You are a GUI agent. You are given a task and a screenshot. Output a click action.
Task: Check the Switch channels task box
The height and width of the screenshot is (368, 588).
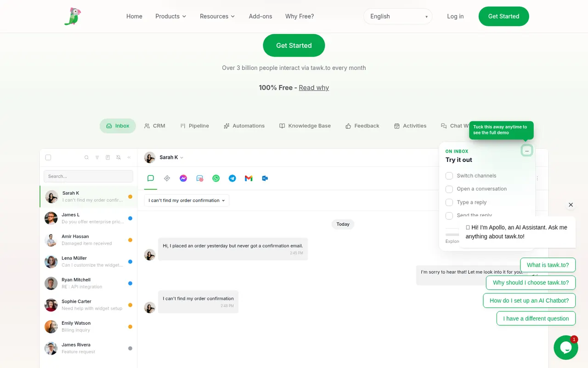(449, 176)
